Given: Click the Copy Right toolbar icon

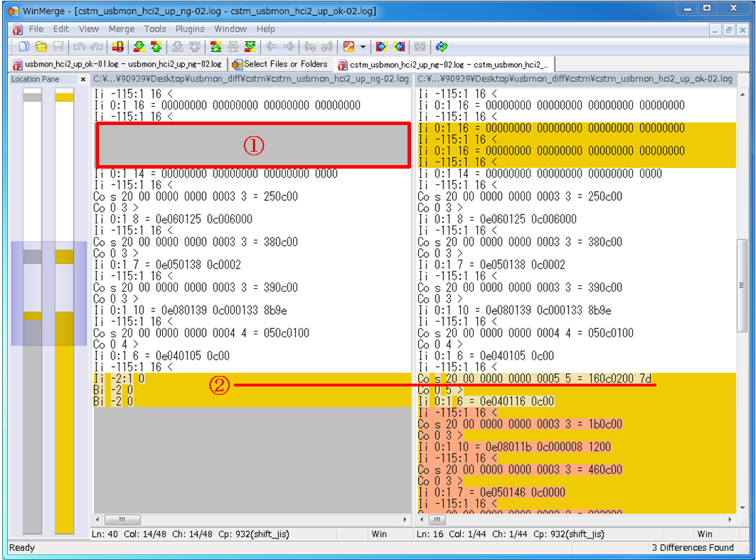Looking at the screenshot, I should click(272, 47).
